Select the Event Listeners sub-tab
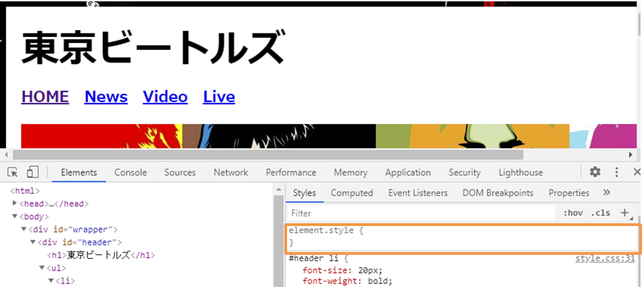644x287 pixels. click(418, 193)
